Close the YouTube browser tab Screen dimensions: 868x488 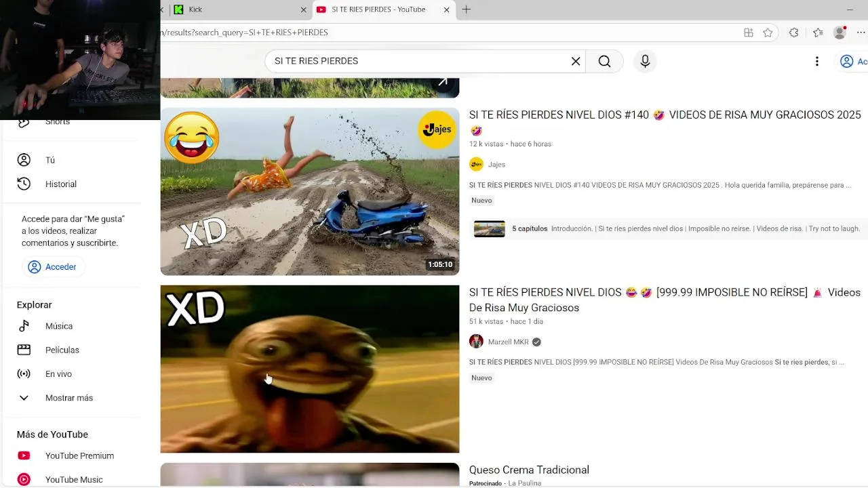click(x=446, y=9)
